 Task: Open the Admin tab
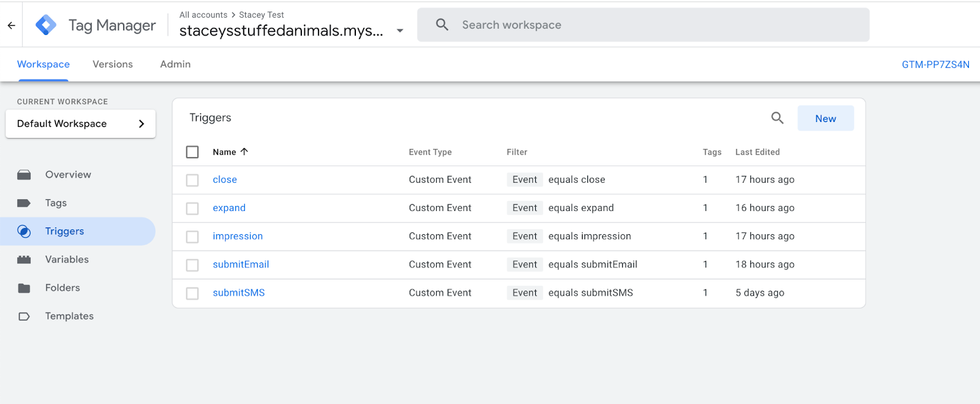click(x=175, y=64)
